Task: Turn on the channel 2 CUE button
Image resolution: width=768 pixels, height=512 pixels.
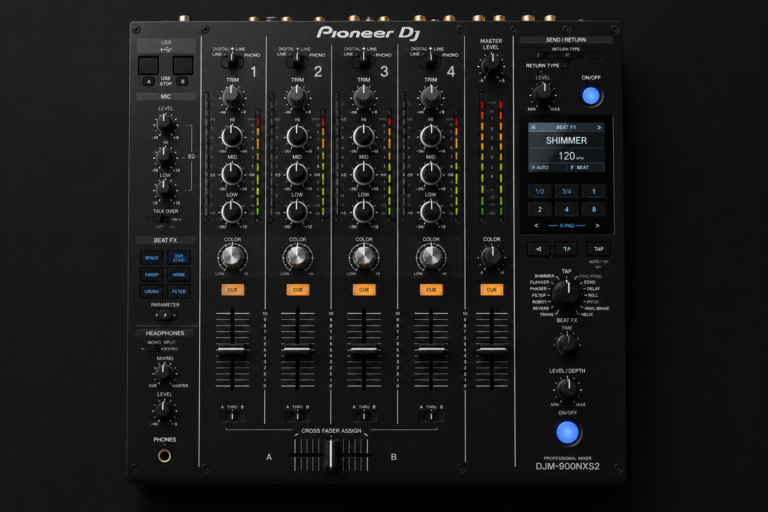Action: tap(298, 290)
